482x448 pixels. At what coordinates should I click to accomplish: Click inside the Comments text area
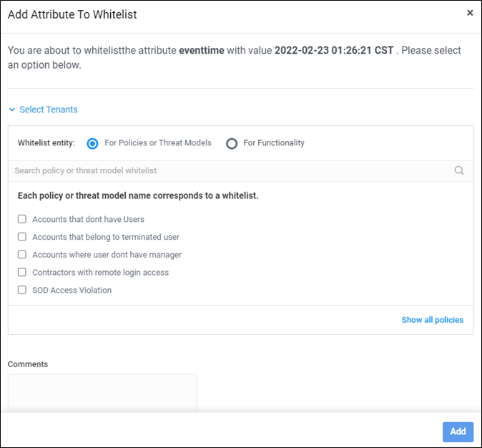click(x=102, y=393)
